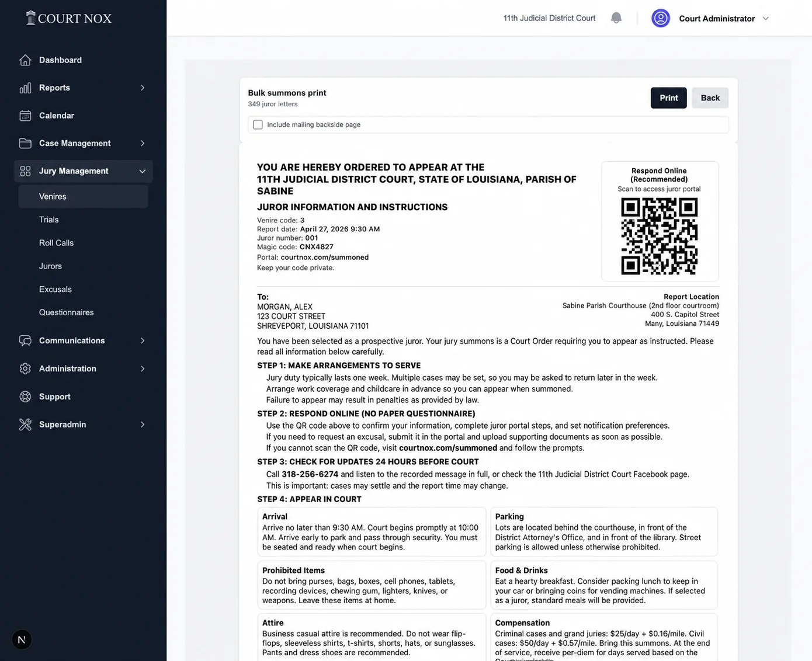
Task: Expand the Administration chevron
Action: [x=142, y=368]
